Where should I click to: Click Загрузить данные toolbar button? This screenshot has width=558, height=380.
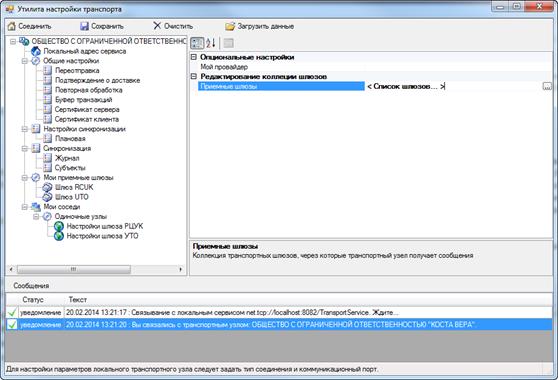click(x=259, y=26)
